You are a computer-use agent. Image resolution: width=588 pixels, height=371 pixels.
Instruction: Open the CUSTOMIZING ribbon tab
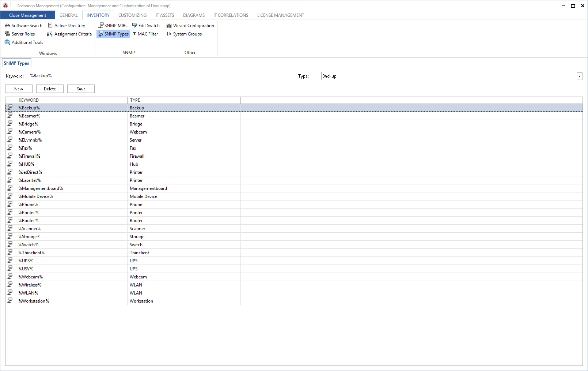[x=133, y=15]
